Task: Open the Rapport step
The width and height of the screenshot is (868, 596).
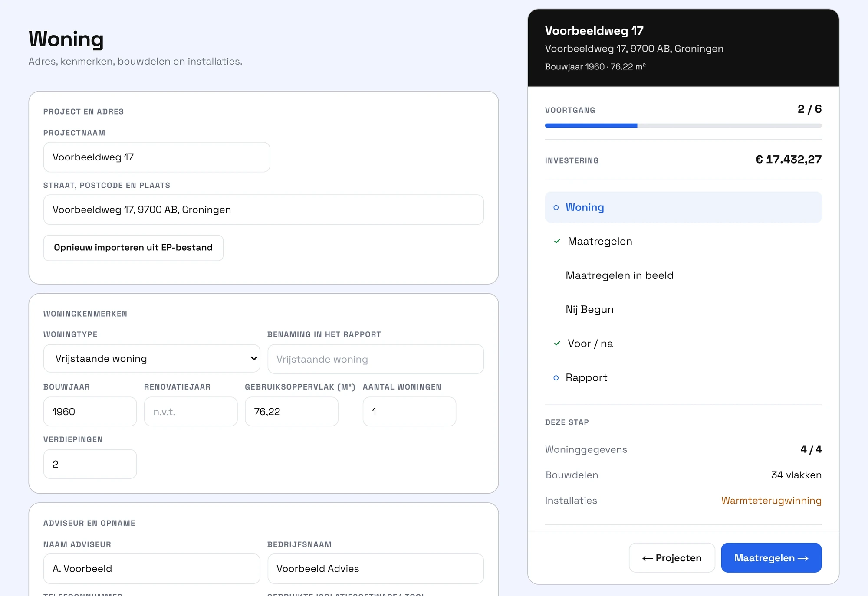Action: click(x=683, y=378)
